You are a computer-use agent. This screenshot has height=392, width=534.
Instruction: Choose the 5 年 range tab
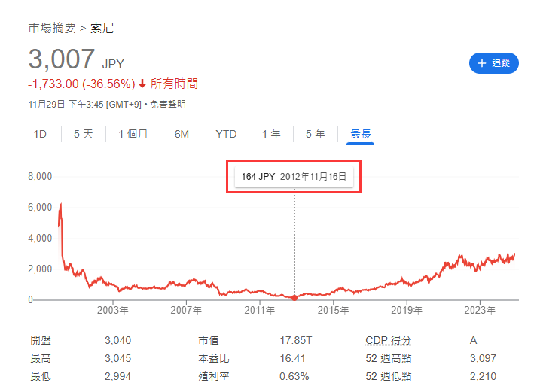click(316, 134)
